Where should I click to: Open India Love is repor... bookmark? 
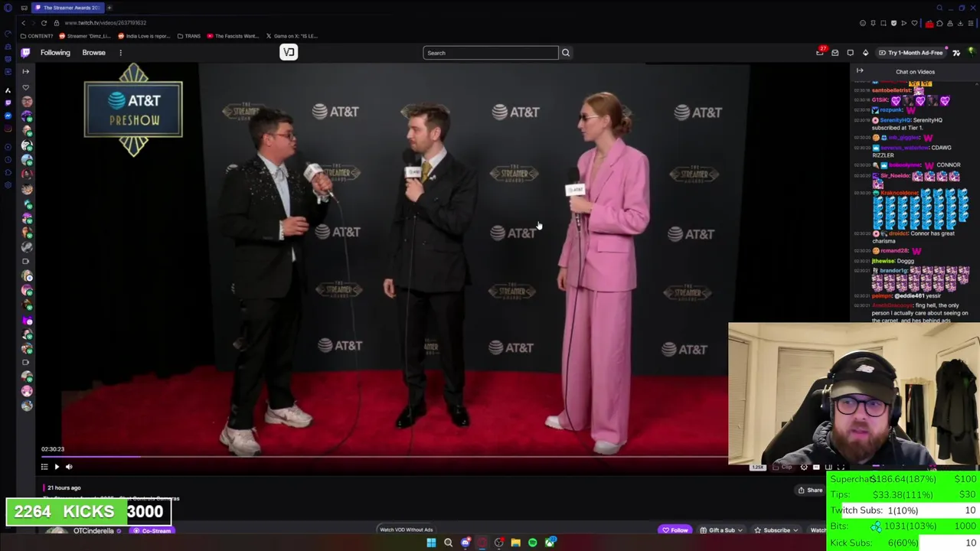[144, 36]
